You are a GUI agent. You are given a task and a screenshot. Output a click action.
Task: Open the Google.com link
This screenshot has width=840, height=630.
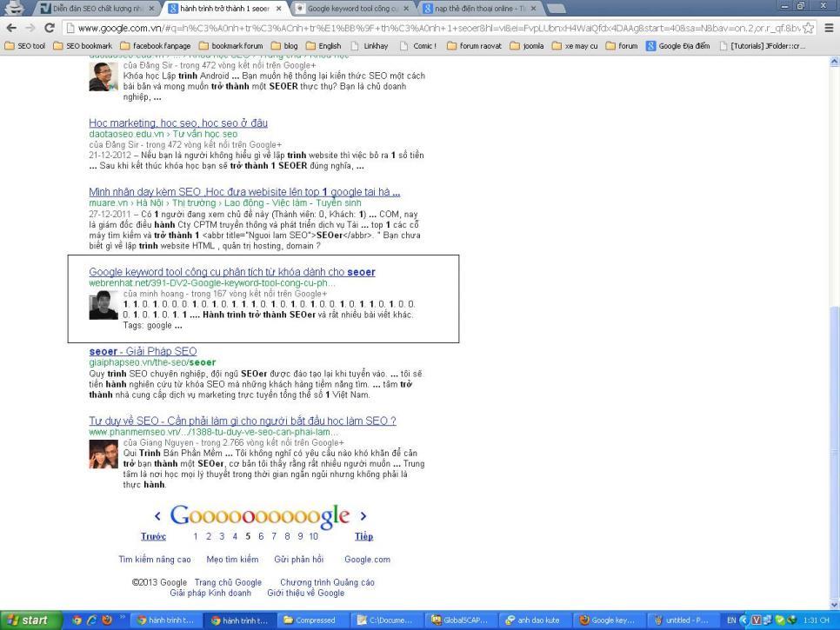pos(368,560)
